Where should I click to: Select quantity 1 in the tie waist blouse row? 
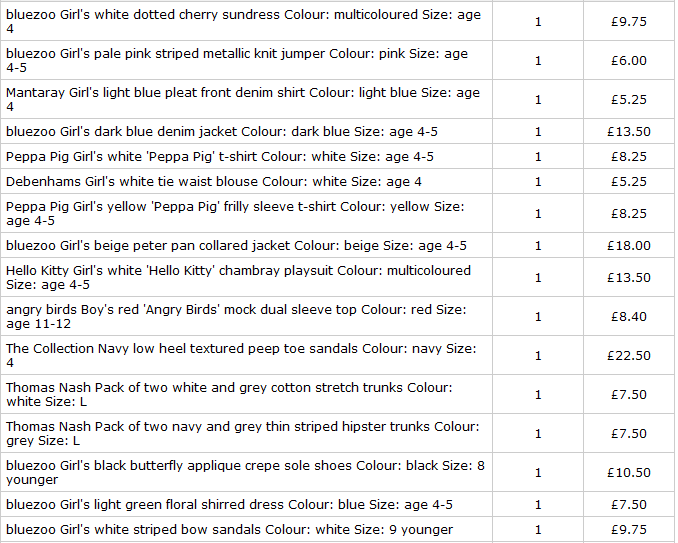click(x=538, y=182)
